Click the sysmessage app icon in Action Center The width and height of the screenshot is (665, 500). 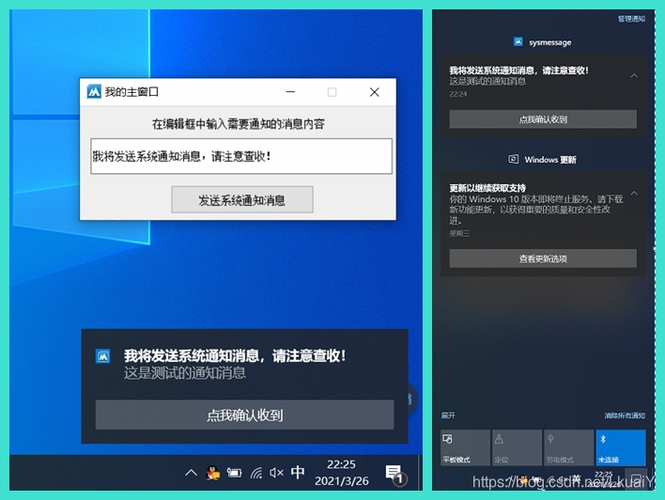point(518,42)
